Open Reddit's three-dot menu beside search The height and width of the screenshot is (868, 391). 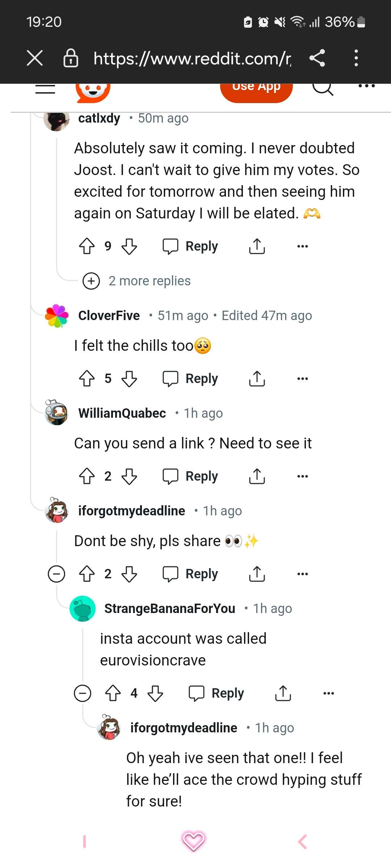[366, 86]
